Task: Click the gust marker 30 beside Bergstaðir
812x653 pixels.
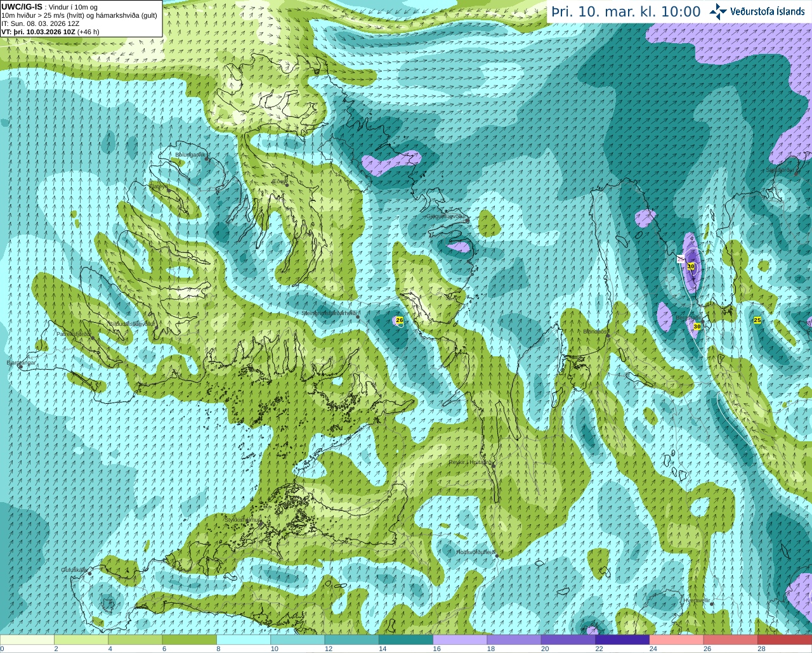Action: (697, 326)
